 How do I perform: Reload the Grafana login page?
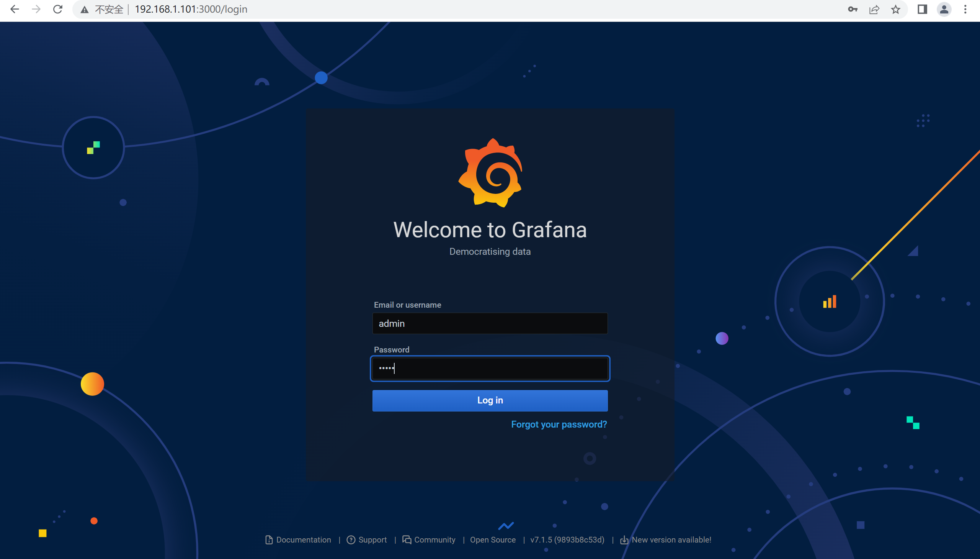tap(57, 9)
